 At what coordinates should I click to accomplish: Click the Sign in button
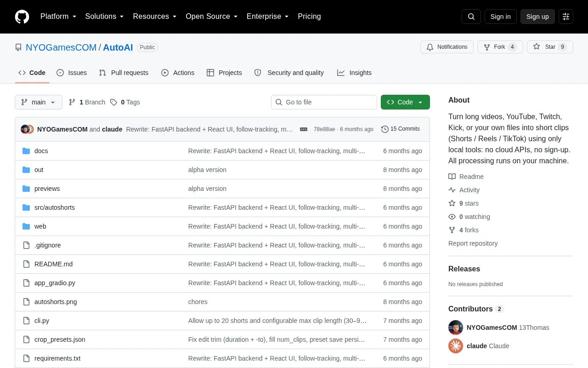pos(501,17)
